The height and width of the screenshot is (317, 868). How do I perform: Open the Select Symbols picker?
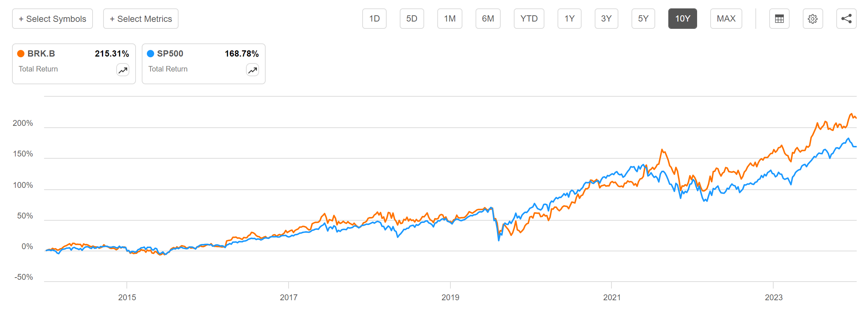pyautogui.click(x=52, y=19)
